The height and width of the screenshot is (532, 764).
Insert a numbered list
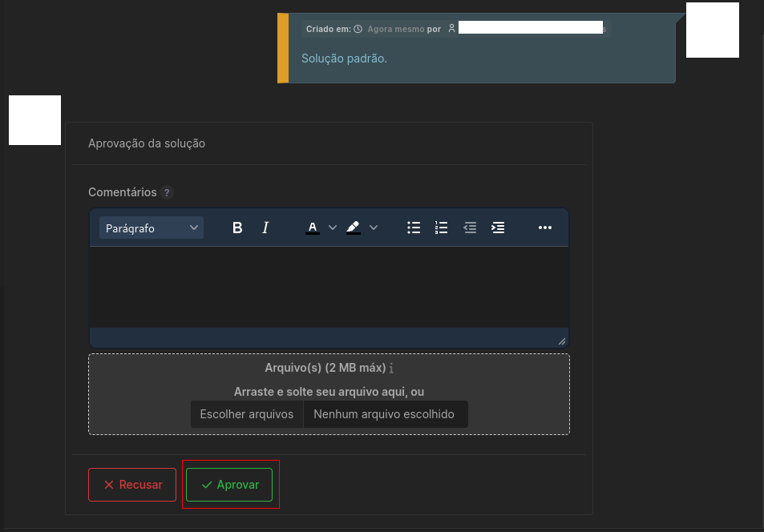tap(441, 228)
